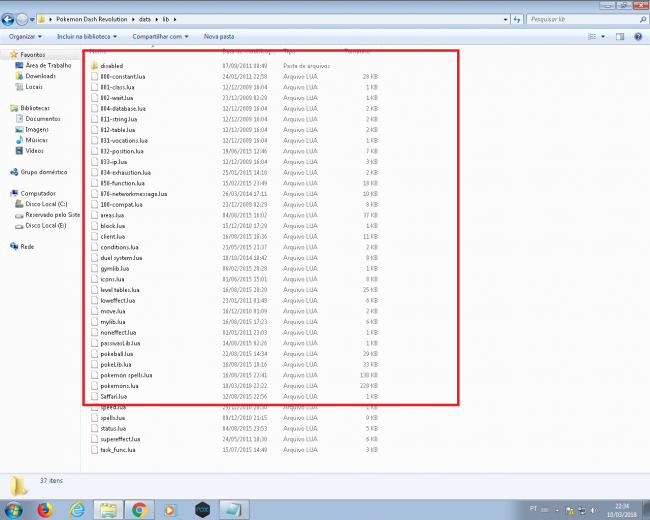Select file icon of pokemons.lua
Viewport: 650px width, 520px height.
tap(94, 386)
